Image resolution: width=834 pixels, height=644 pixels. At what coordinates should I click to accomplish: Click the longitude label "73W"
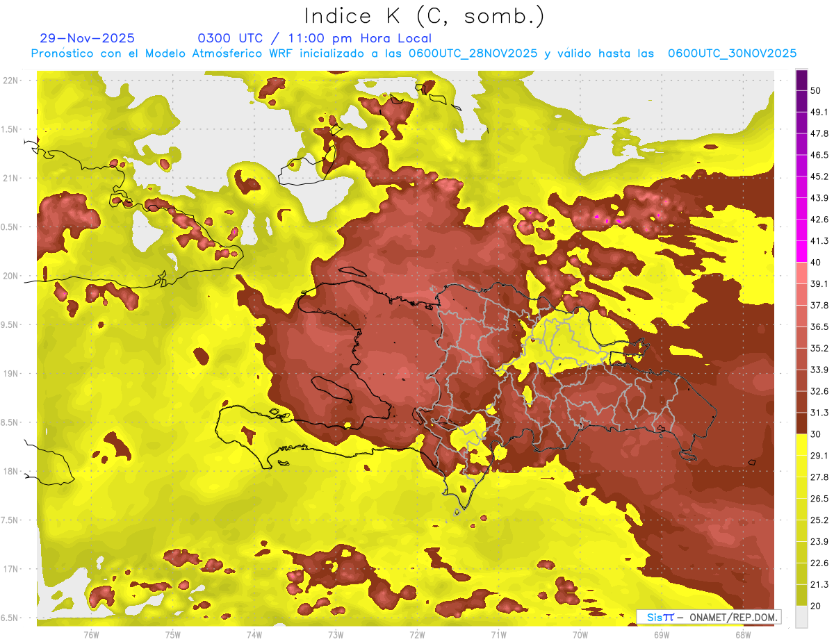click(x=336, y=634)
